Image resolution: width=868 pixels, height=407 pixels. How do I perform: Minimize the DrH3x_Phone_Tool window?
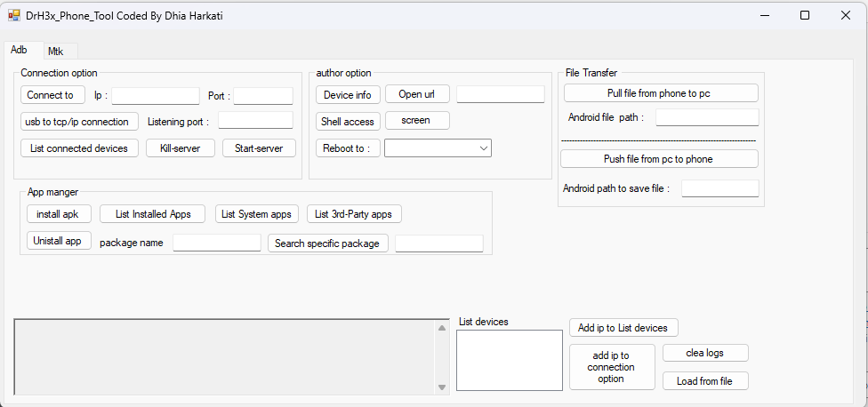[x=765, y=15]
